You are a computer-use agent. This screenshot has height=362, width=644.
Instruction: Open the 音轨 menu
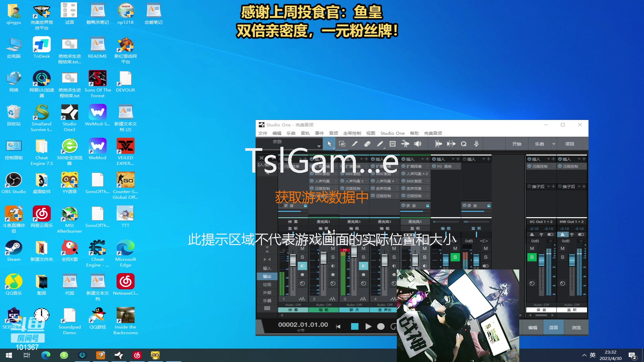click(305, 133)
